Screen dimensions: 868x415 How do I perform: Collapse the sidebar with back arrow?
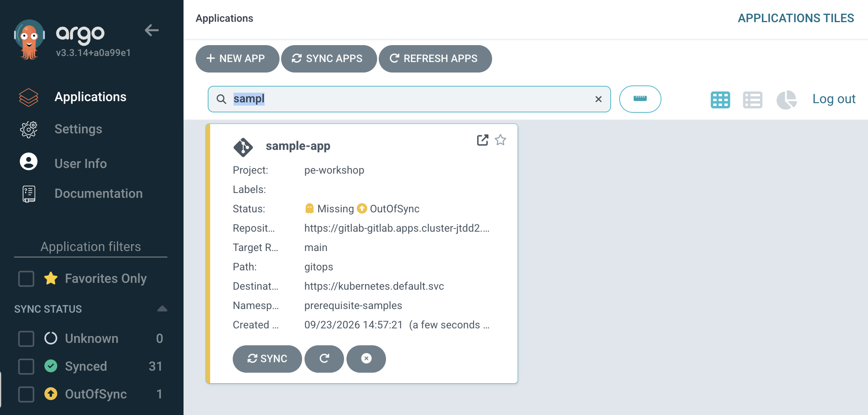[152, 30]
